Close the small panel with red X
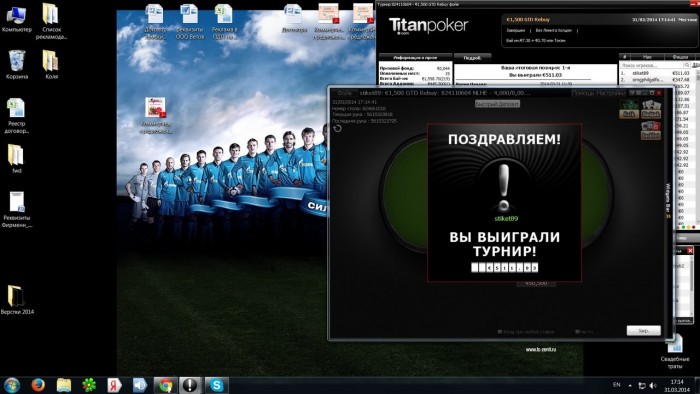This screenshot has width=700, height=394. click(x=690, y=250)
